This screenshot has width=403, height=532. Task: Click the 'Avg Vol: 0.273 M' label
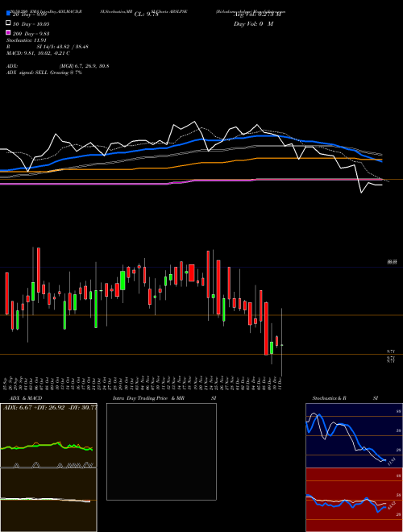coord(257,15)
